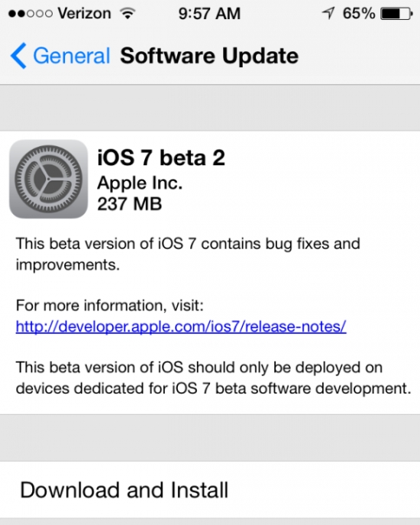The height and width of the screenshot is (525, 420).
Task: Tap the Verizon carrier label
Action: point(84,14)
